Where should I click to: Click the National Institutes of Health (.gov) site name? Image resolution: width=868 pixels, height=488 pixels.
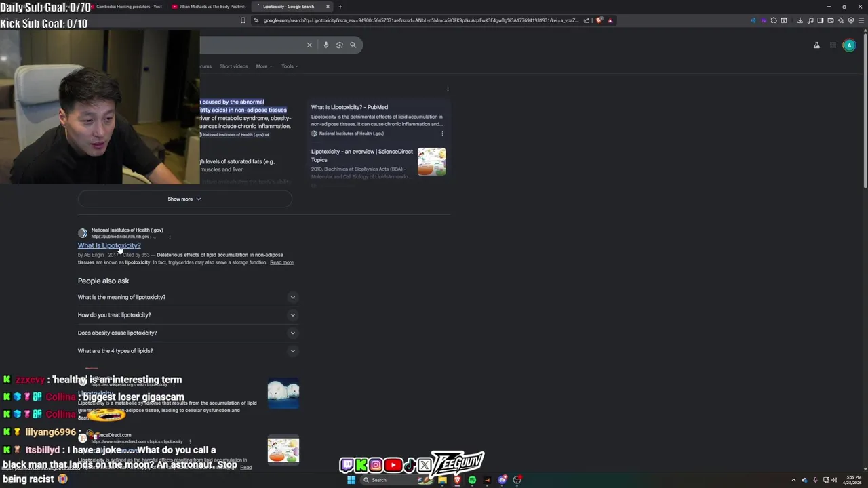(127, 230)
